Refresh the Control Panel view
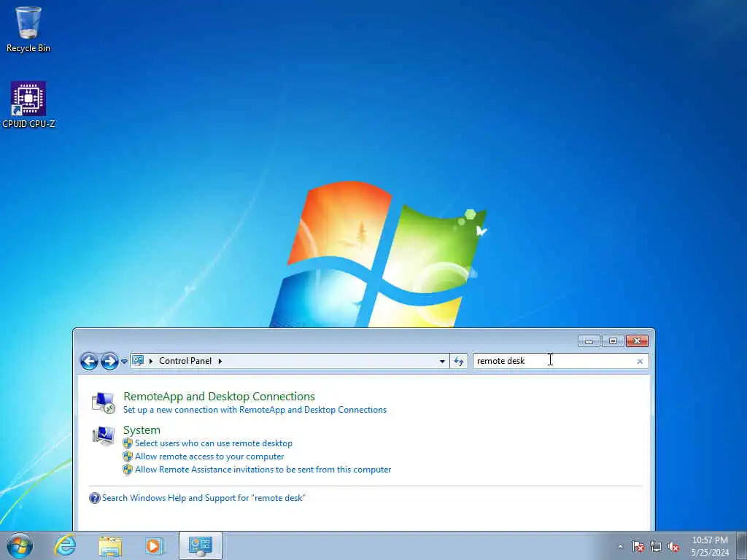The height and width of the screenshot is (560, 747). [x=459, y=362]
